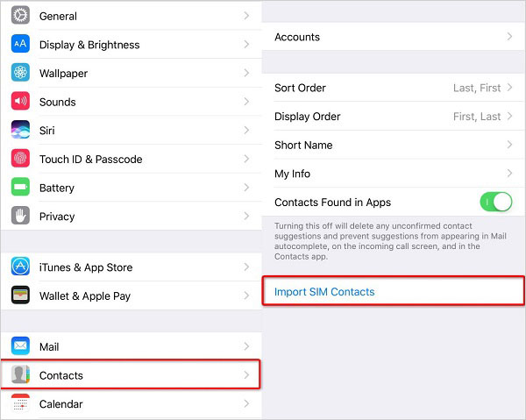Expand Accounts using its chevron
Screen dimensions: 526x420
click(x=509, y=37)
